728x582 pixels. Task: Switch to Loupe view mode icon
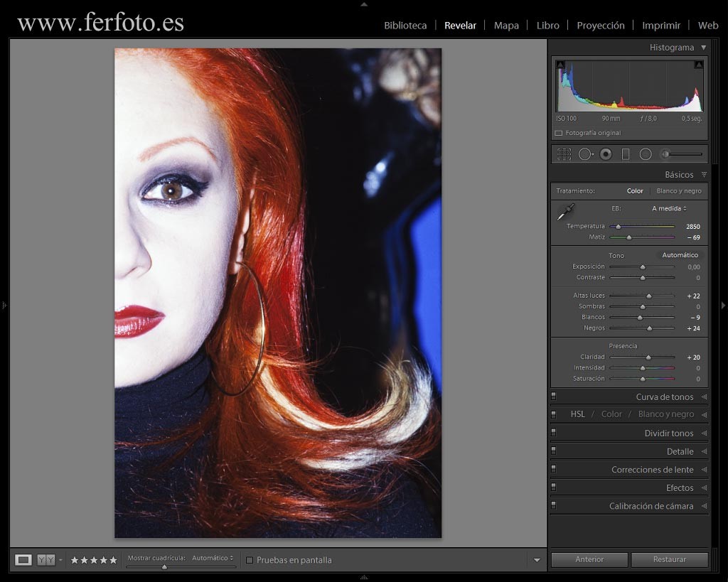[23, 560]
